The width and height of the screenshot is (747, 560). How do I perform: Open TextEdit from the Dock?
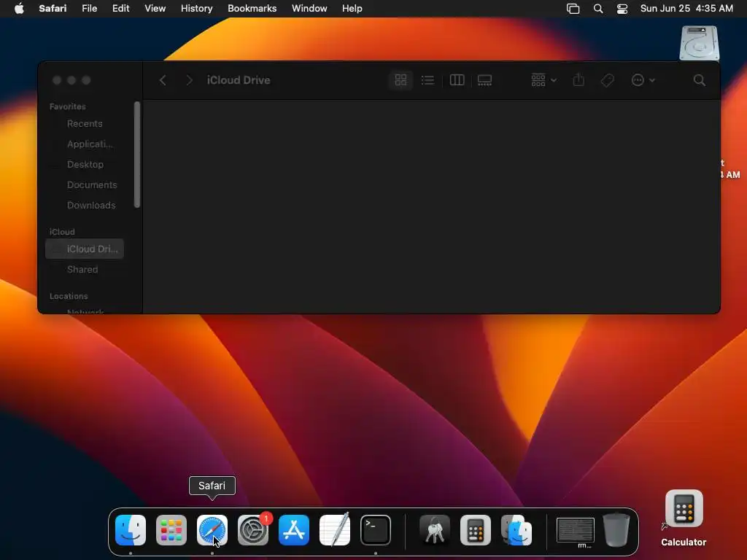click(335, 530)
